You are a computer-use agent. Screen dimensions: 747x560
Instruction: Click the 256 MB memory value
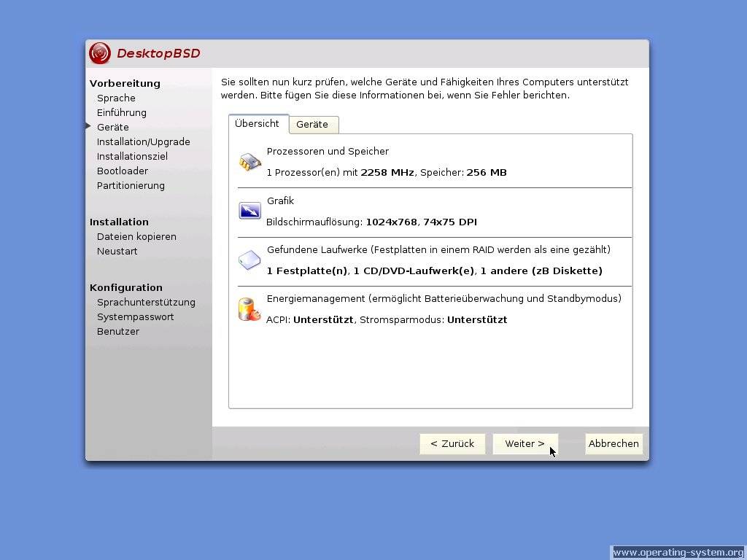coord(487,172)
